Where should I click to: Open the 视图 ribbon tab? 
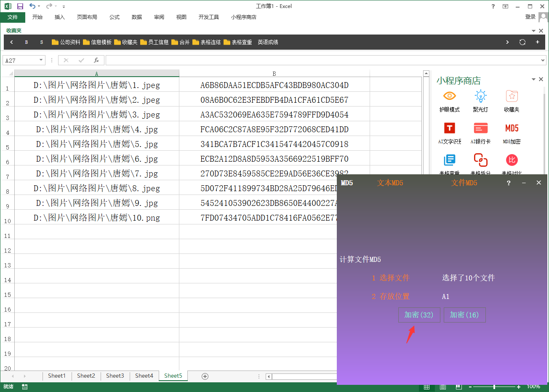(181, 17)
